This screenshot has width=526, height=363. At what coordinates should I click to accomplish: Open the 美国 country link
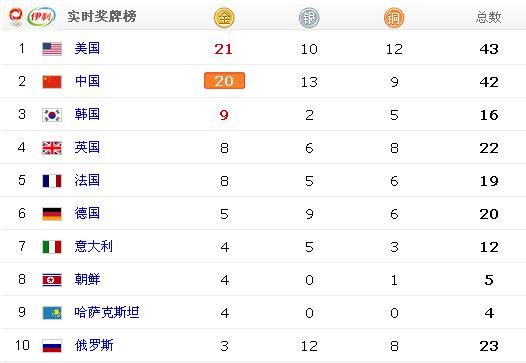click(x=87, y=48)
